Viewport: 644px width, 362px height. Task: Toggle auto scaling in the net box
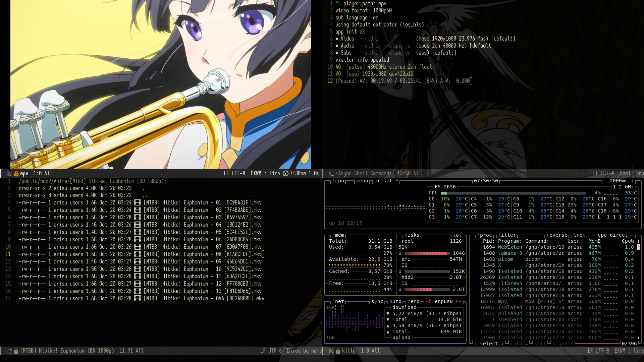tap(395, 302)
